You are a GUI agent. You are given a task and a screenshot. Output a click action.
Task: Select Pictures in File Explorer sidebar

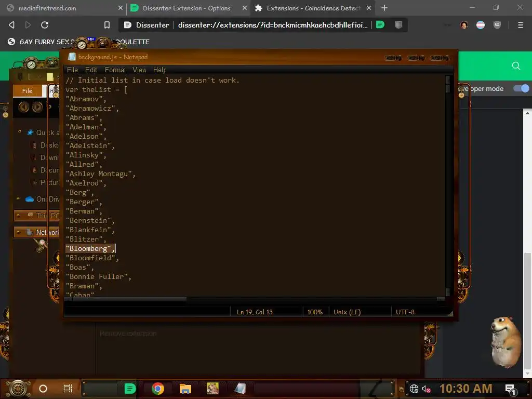tap(46, 182)
